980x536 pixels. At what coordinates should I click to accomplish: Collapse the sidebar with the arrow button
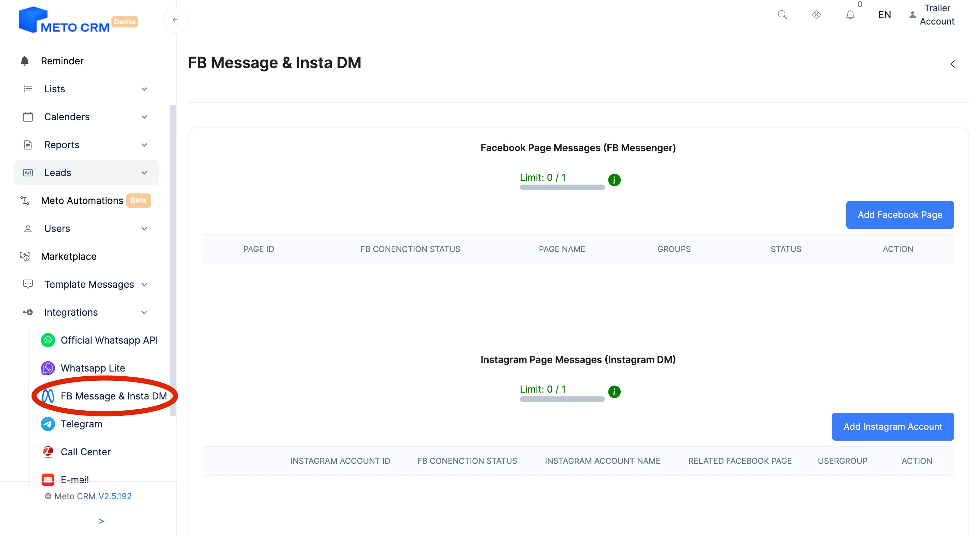176,20
